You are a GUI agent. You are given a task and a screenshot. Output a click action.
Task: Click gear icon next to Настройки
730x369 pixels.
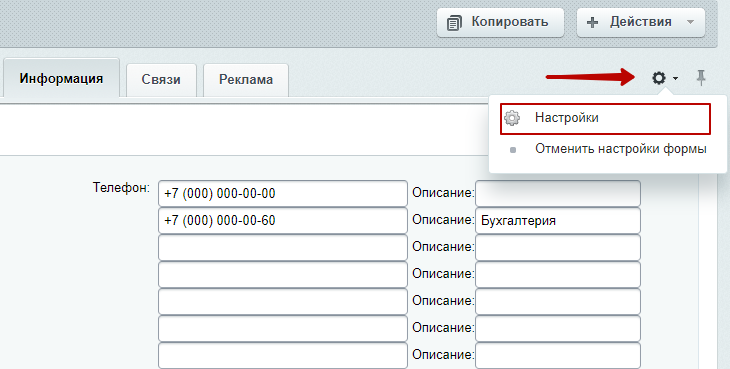(x=512, y=118)
